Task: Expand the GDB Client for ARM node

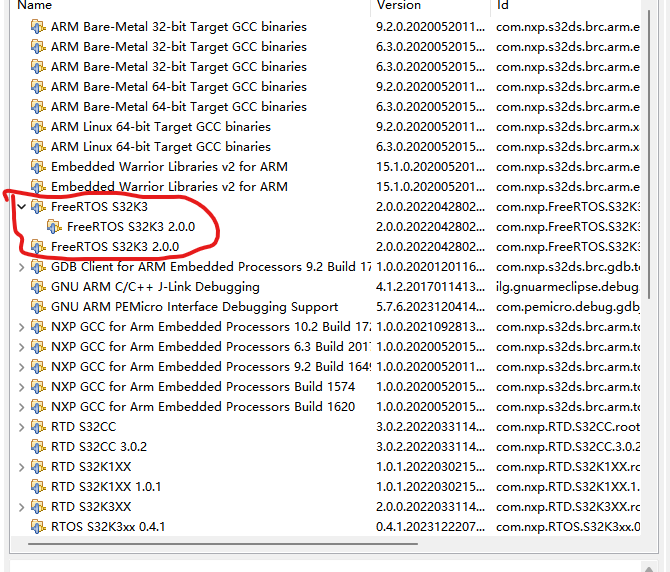Action: [21, 267]
